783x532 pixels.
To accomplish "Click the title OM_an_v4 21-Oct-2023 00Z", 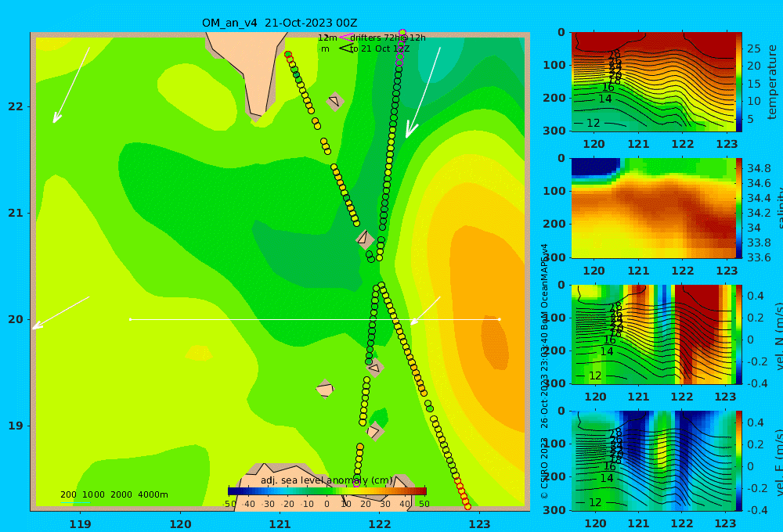I will [280, 23].
